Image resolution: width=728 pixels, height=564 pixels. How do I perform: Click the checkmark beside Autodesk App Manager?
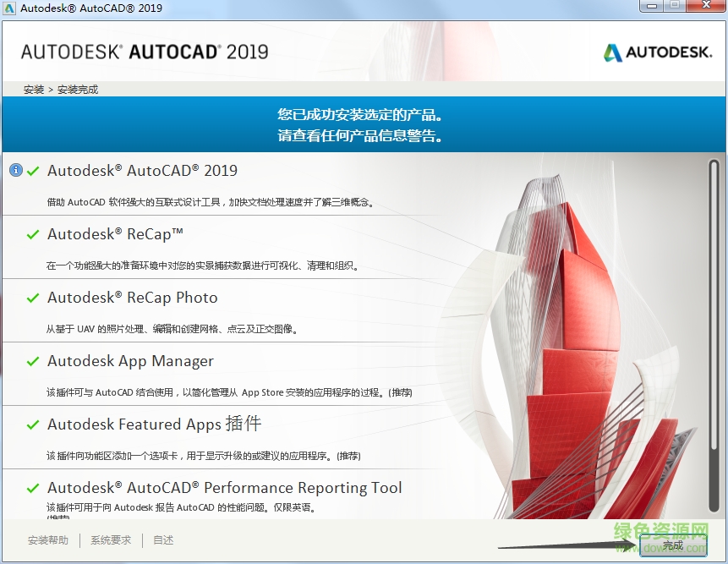click(33, 360)
